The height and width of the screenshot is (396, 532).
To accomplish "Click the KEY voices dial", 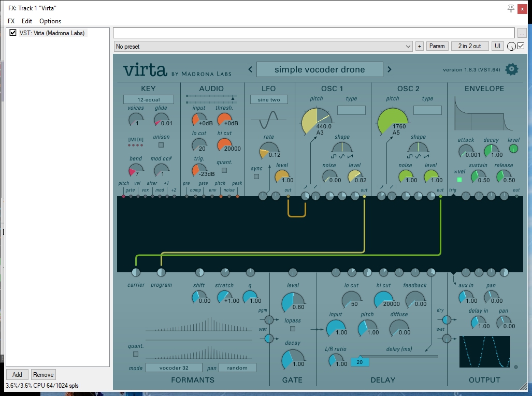I will (x=135, y=120).
